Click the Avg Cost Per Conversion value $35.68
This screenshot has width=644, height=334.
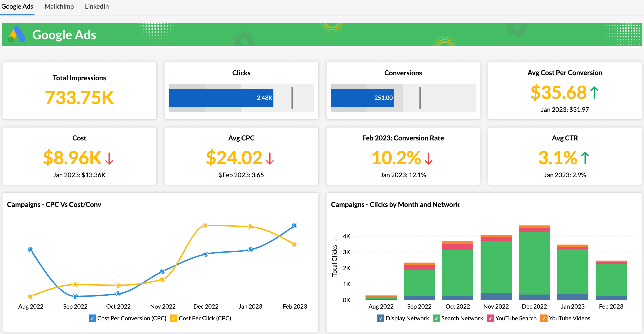click(x=558, y=92)
